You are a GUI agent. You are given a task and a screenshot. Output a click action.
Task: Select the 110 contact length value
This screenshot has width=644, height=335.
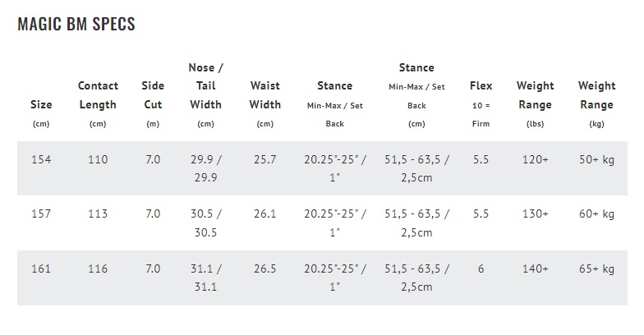coord(98,159)
